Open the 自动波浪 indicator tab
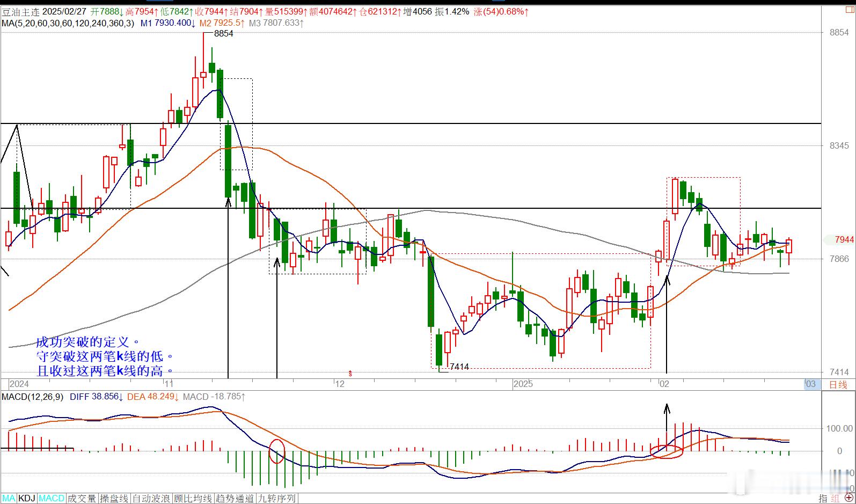 coord(152,498)
